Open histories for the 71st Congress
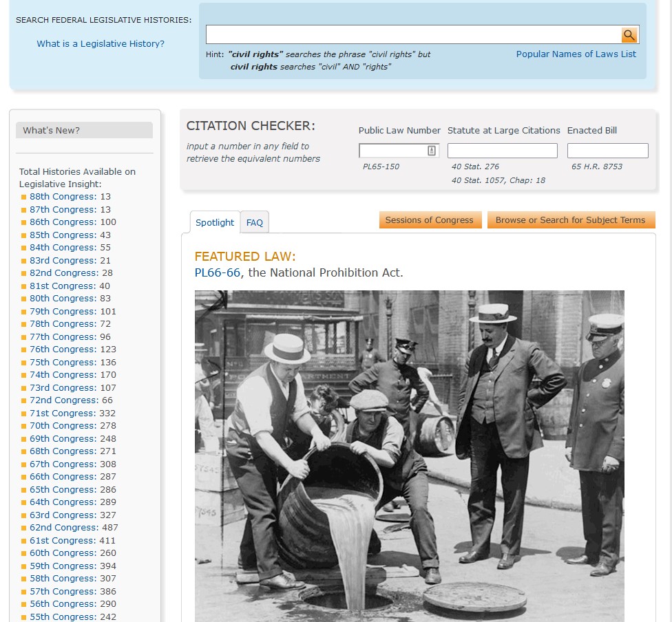 pyautogui.click(x=63, y=413)
